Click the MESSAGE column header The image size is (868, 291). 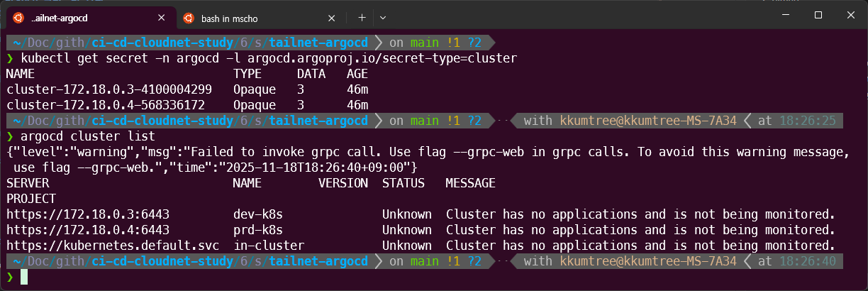pyautogui.click(x=470, y=183)
